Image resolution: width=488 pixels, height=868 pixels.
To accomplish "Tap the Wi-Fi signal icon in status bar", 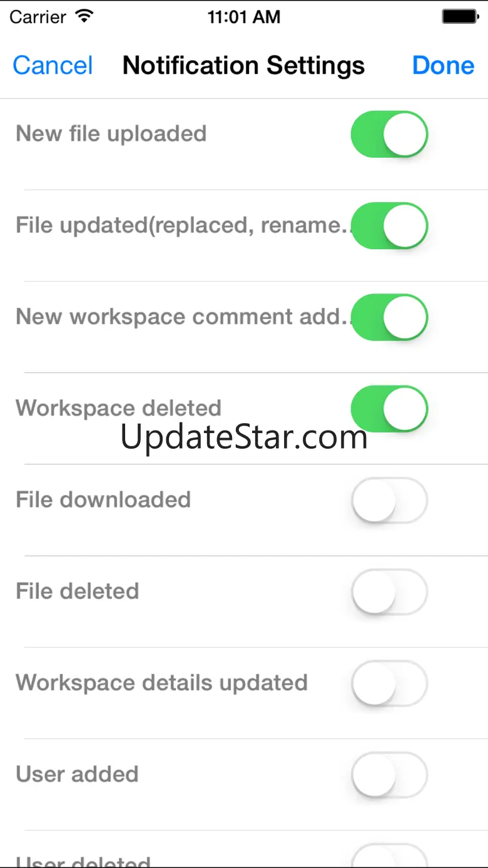I will (x=83, y=16).
